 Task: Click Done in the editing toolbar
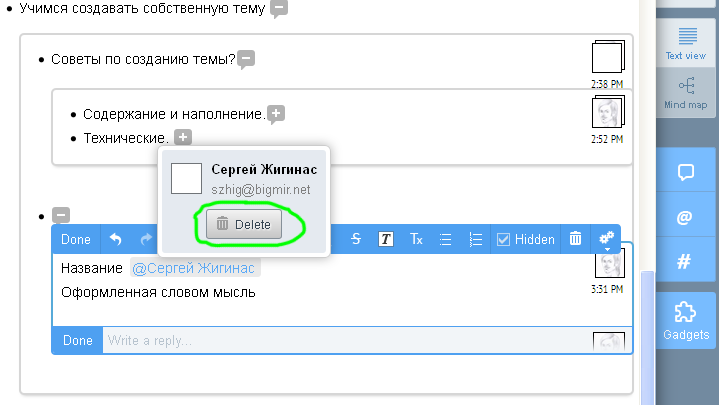(75, 239)
